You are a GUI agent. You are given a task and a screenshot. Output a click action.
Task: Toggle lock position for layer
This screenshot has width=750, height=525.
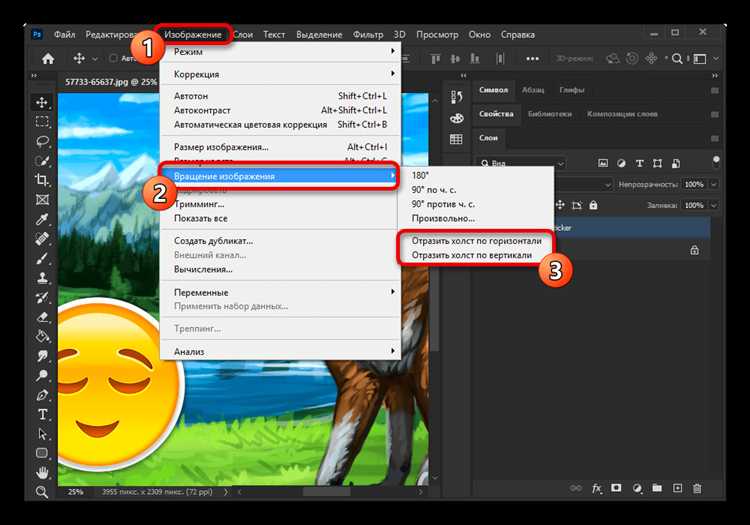point(560,205)
